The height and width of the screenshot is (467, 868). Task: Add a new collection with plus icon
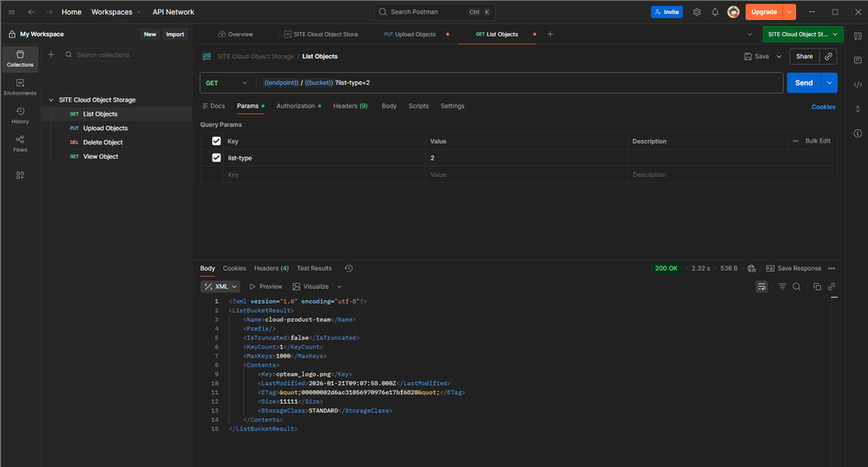coord(51,54)
